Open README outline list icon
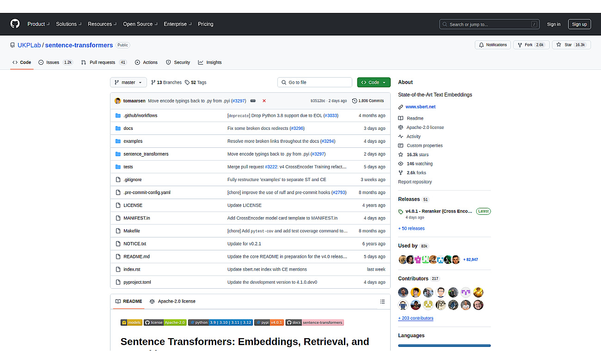Screen dimensions: 601x364 [382, 302]
